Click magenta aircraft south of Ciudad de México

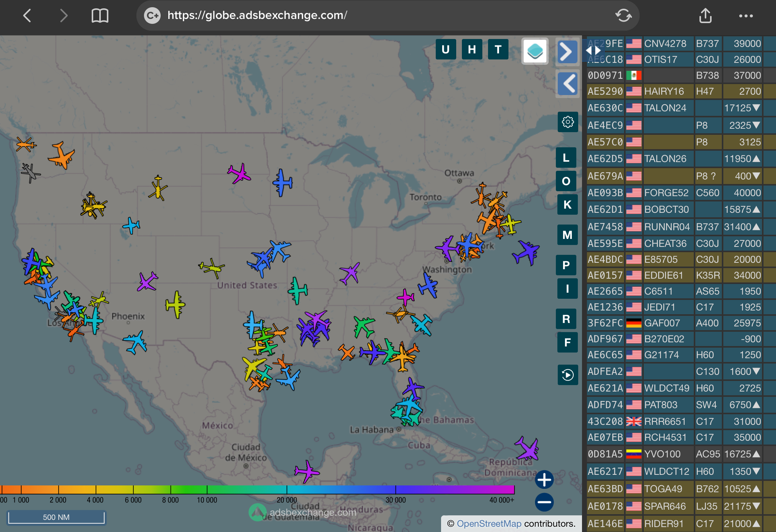point(307,471)
